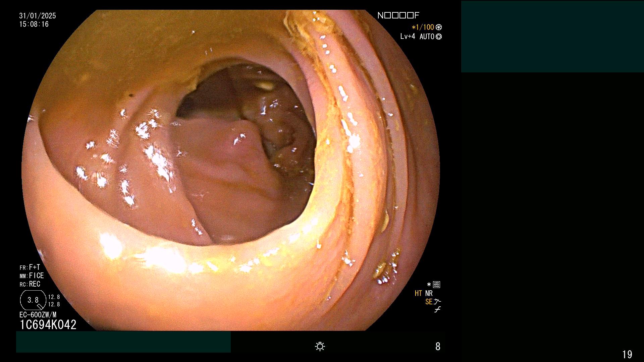
Task: Click the yellow SE label
Action: [429, 302]
